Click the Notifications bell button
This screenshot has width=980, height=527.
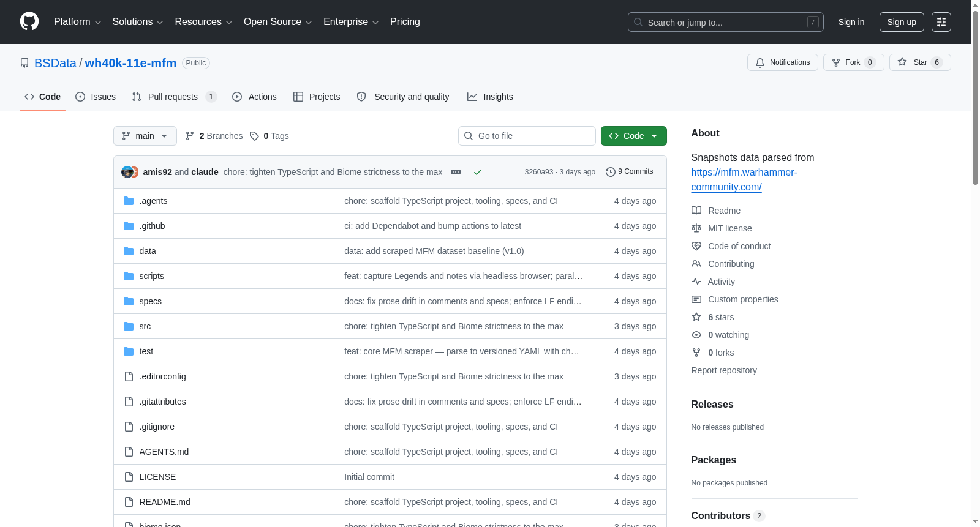782,62
